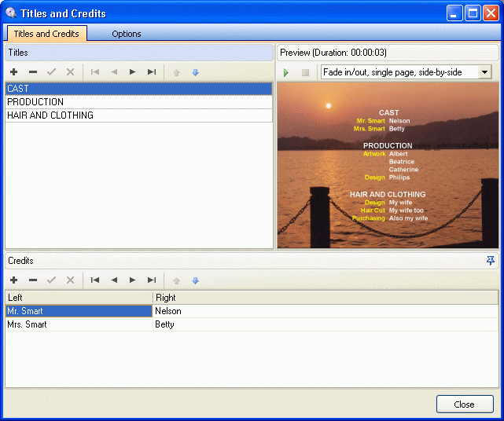The height and width of the screenshot is (421, 504).
Task: Click the Close button
Action: (465, 404)
